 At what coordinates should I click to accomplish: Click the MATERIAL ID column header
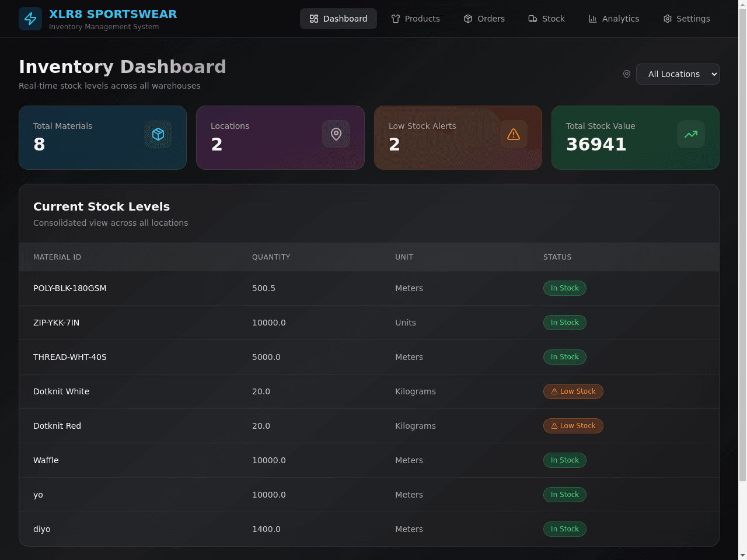pos(57,257)
